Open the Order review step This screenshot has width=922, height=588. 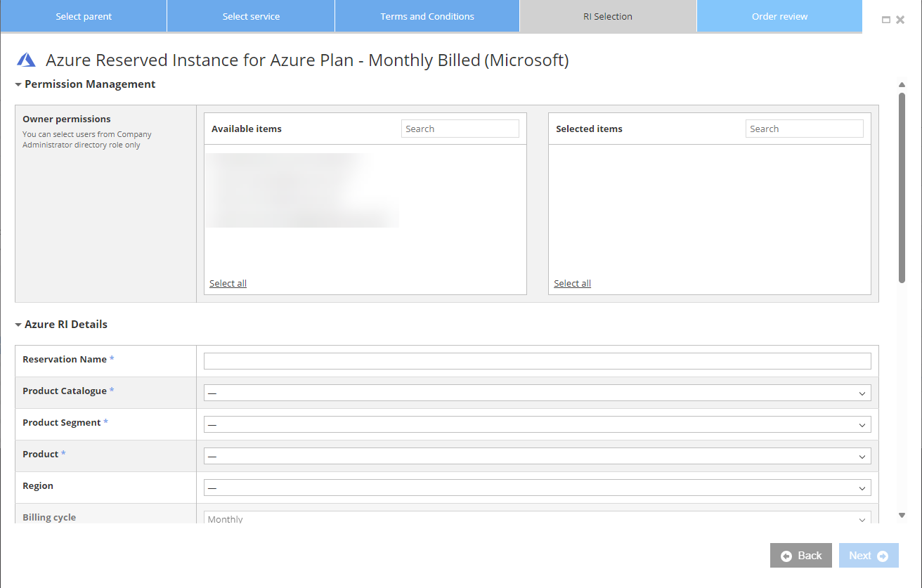pyautogui.click(x=779, y=16)
